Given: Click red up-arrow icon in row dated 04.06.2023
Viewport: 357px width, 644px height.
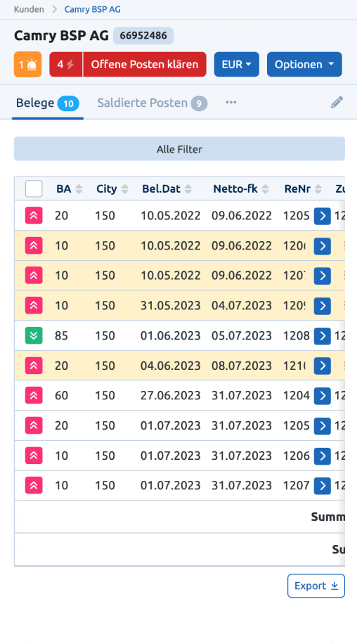Looking at the screenshot, I should pyautogui.click(x=34, y=366).
